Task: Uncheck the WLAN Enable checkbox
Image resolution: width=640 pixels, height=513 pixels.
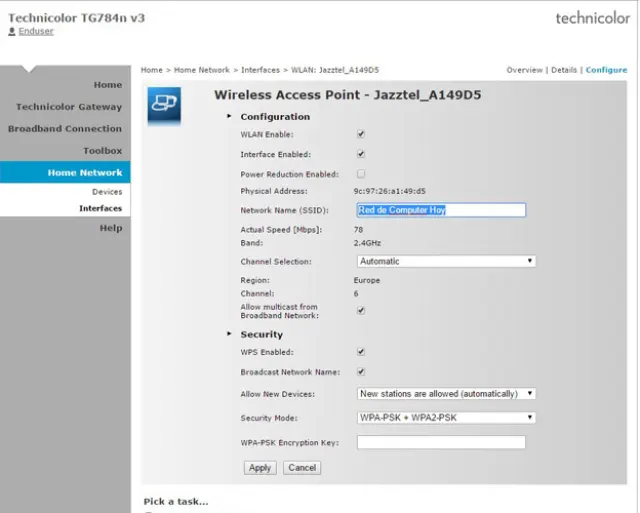Action: (x=361, y=134)
